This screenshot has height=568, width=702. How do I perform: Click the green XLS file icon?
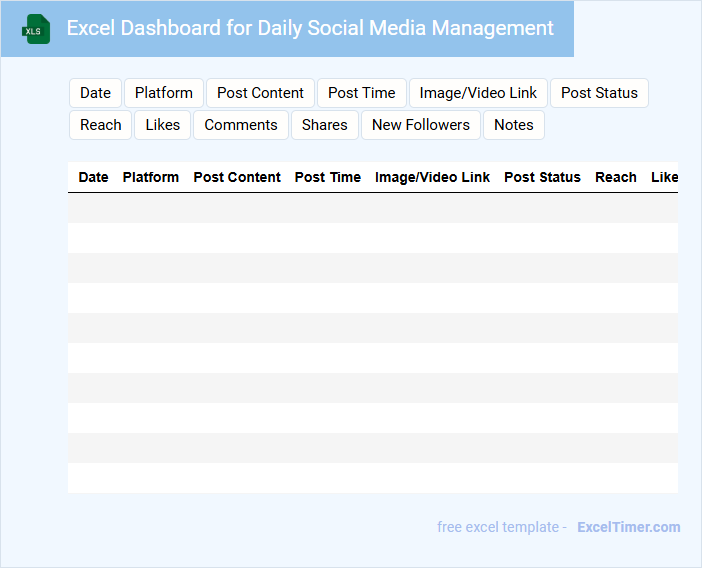(x=37, y=29)
